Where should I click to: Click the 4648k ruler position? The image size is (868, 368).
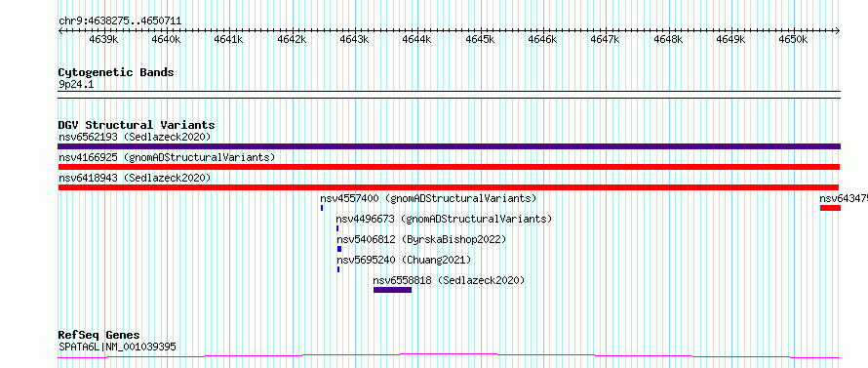668,40
